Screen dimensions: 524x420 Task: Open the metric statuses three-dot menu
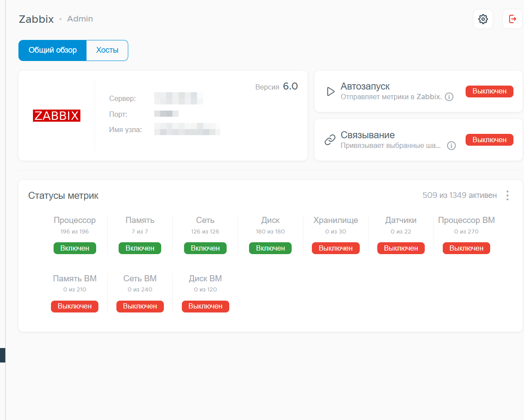(507, 195)
